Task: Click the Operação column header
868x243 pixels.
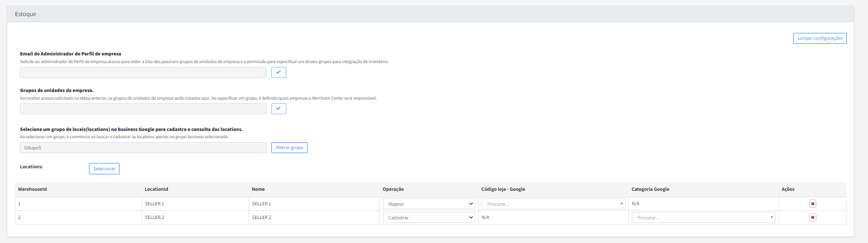Action: 393,189
